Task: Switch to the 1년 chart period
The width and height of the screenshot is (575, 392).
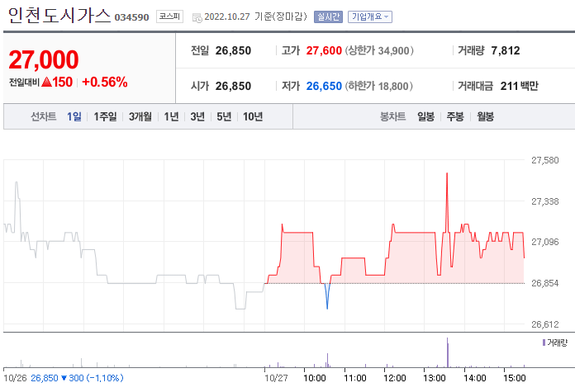Action: (171, 116)
